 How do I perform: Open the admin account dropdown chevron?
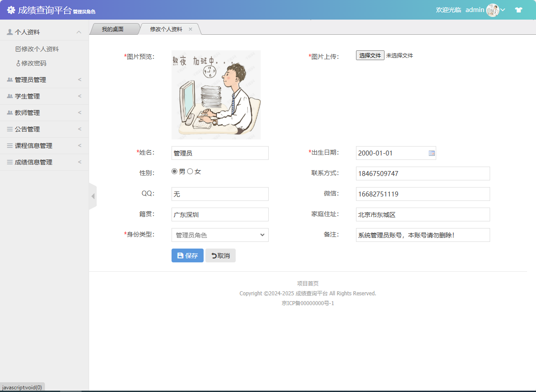[x=503, y=9]
